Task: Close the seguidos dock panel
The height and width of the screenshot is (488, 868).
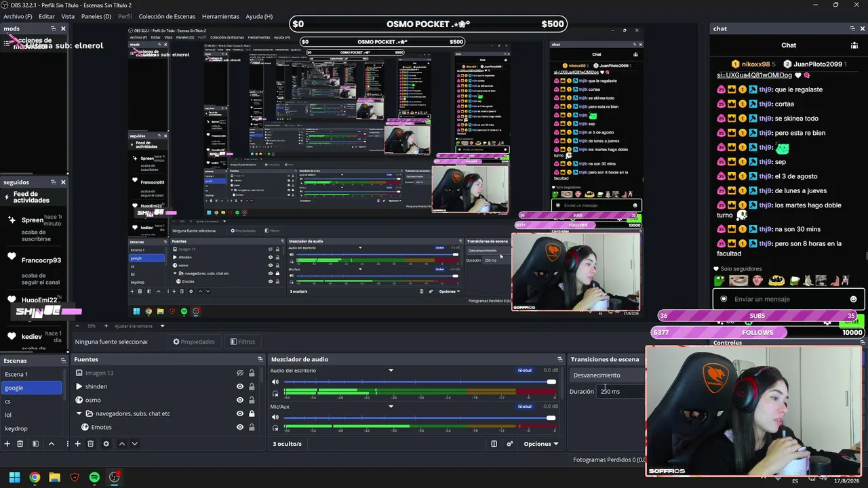Action: pyautogui.click(x=63, y=182)
